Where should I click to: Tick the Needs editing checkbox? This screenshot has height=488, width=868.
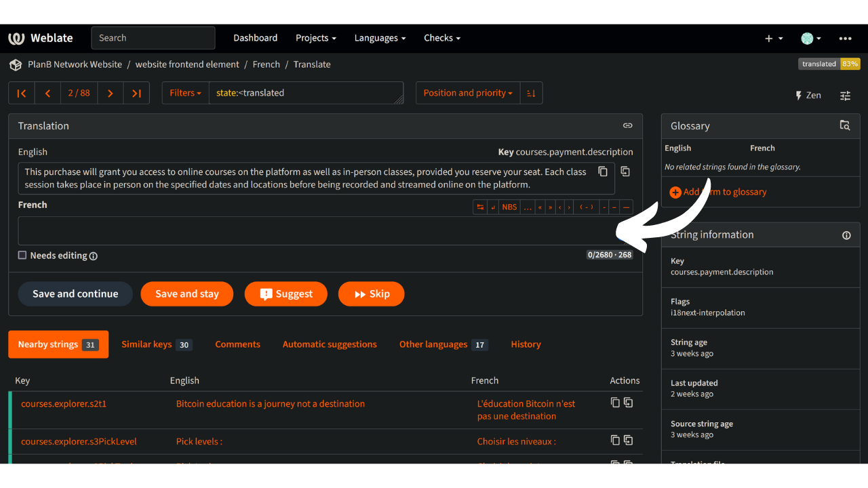[x=22, y=256]
